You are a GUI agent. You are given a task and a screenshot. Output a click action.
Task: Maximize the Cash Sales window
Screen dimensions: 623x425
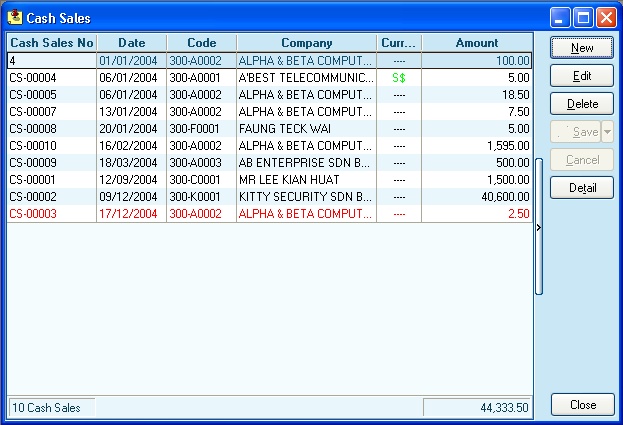pos(583,17)
